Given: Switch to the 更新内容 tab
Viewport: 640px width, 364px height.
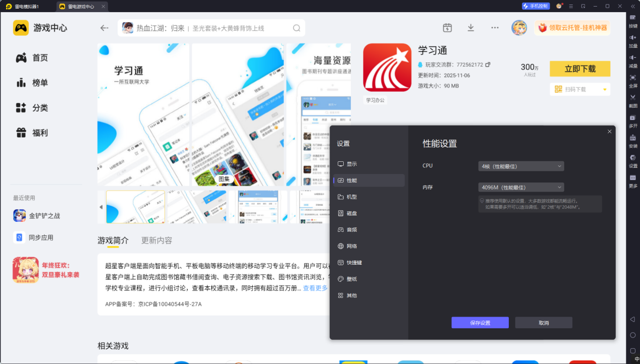Looking at the screenshot, I should (156, 240).
